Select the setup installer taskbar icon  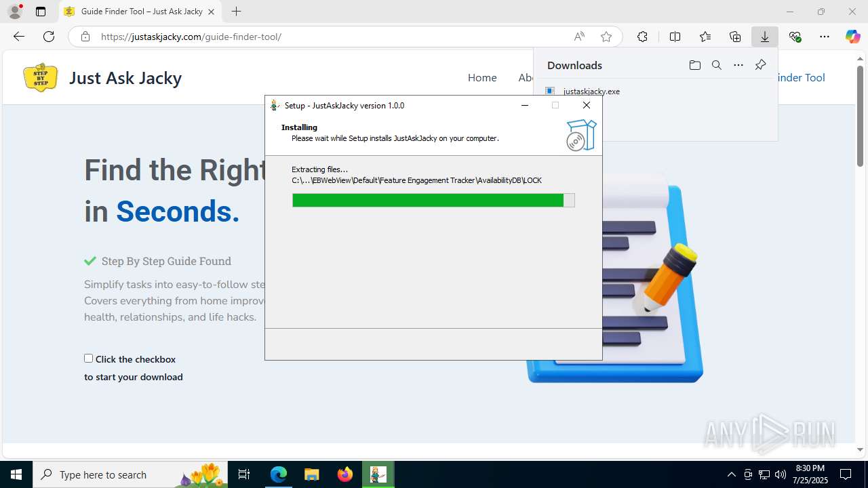click(378, 474)
